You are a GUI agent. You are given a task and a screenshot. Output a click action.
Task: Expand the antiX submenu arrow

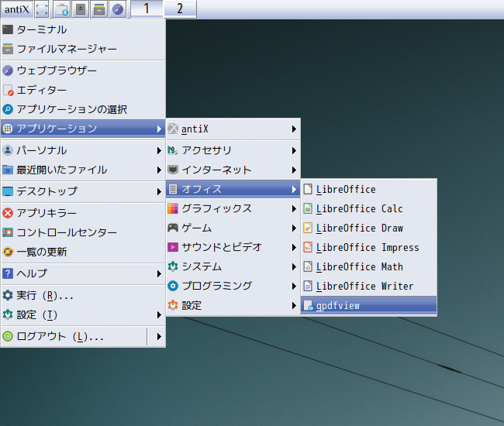point(294,129)
